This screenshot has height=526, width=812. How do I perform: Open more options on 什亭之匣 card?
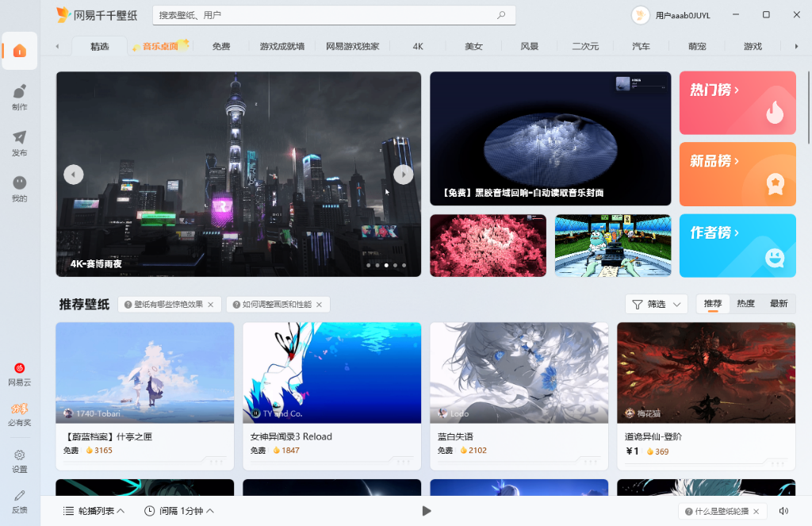tap(216, 462)
